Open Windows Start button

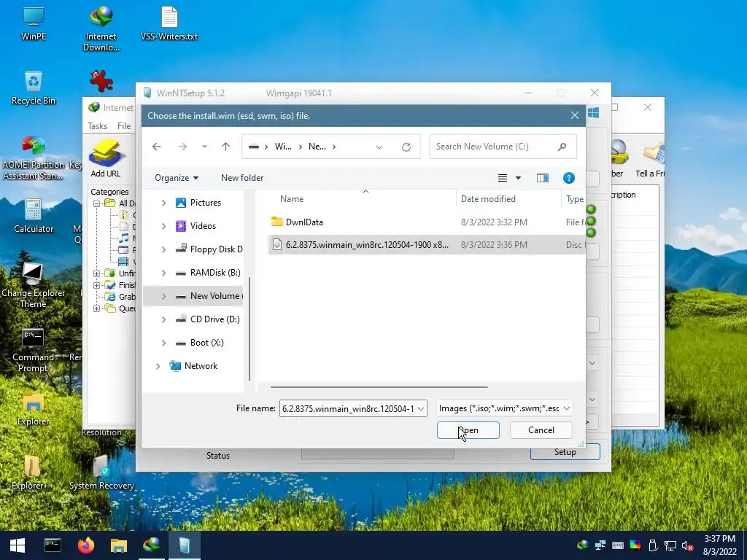(18, 545)
